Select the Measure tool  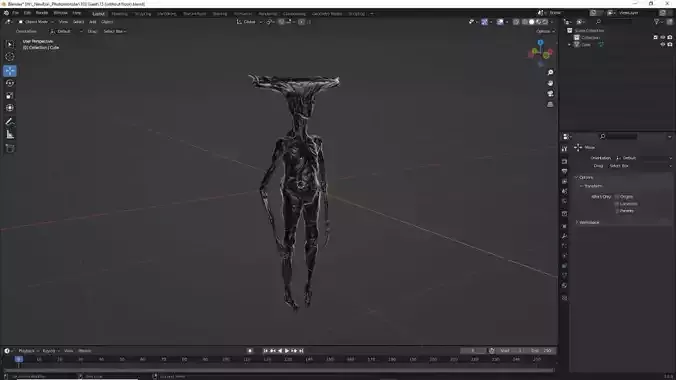coord(10,135)
